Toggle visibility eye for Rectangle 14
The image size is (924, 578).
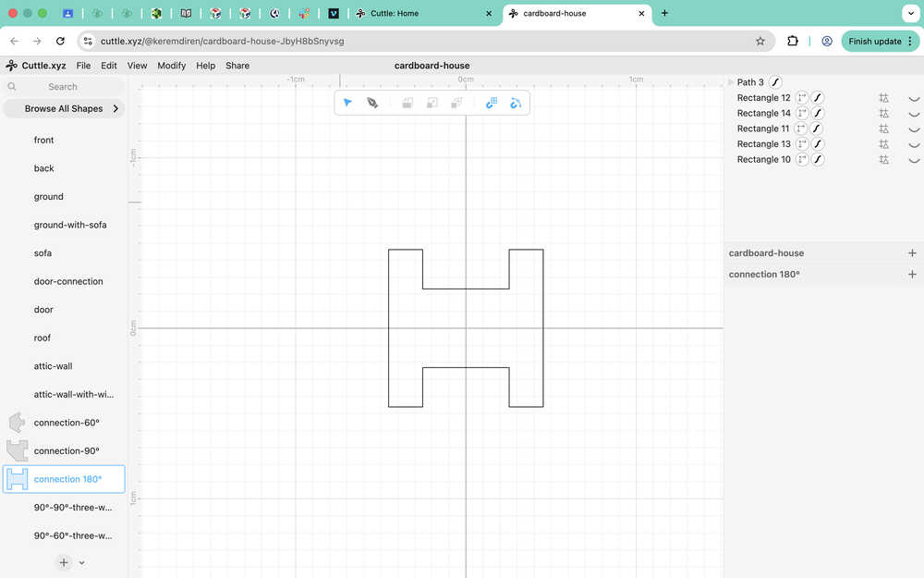[x=914, y=115]
